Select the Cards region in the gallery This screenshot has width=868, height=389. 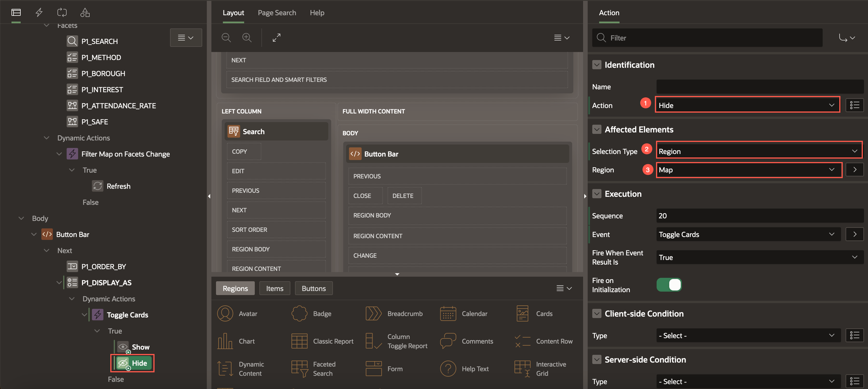(534, 313)
